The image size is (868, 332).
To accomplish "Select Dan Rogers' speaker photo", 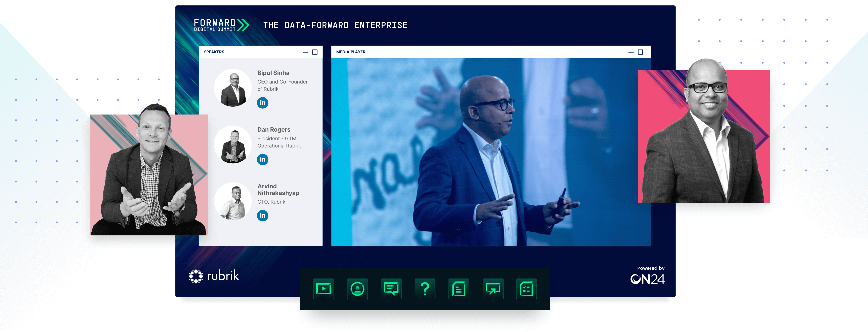I will [233, 144].
